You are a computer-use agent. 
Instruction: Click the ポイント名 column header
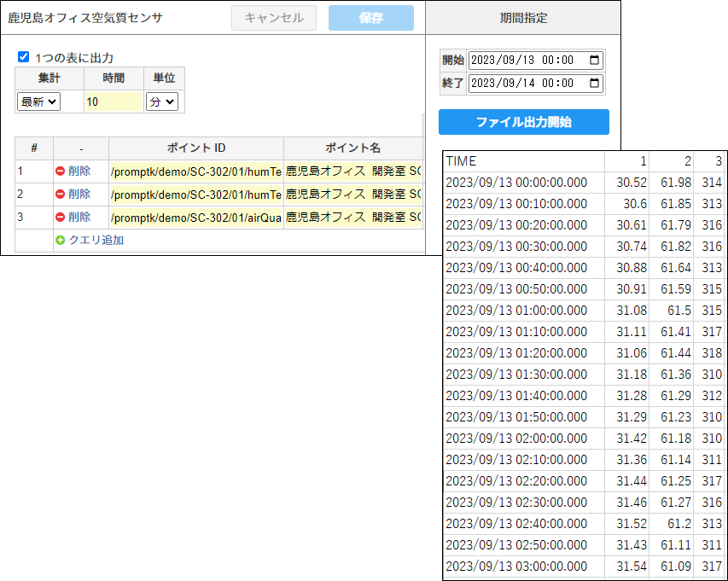(353, 148)
